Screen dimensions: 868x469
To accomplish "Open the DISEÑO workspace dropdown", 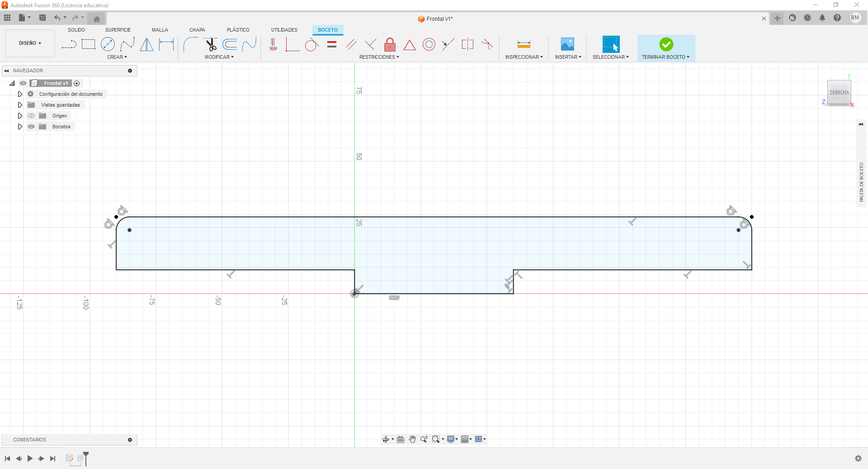I will [30, 43].
